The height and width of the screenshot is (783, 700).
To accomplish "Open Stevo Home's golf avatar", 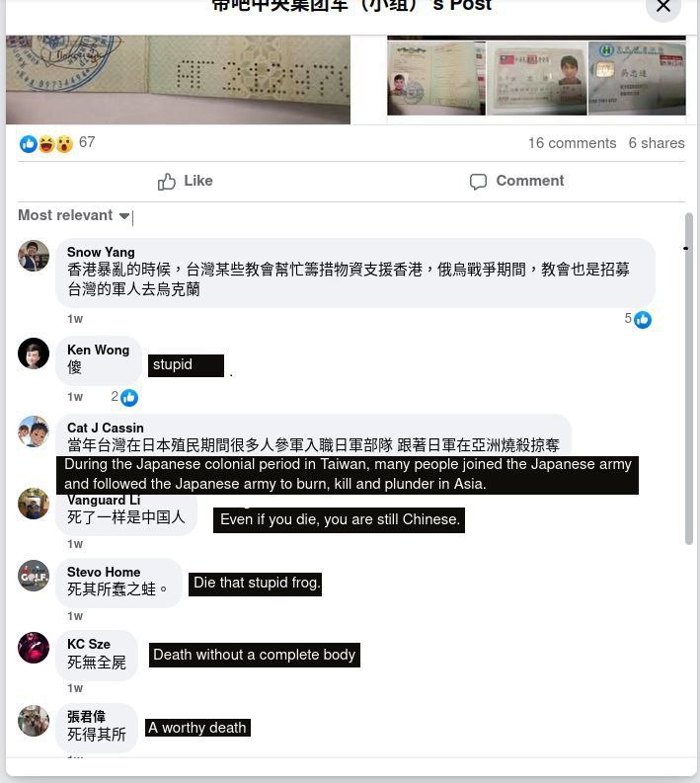I will (x=34, y=576).
